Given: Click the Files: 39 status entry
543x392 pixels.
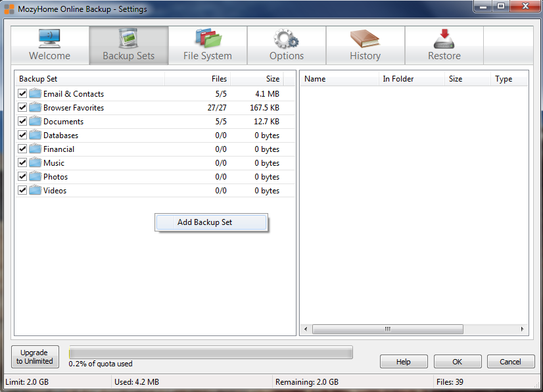Looking at the screenshot, I should 450,382.
